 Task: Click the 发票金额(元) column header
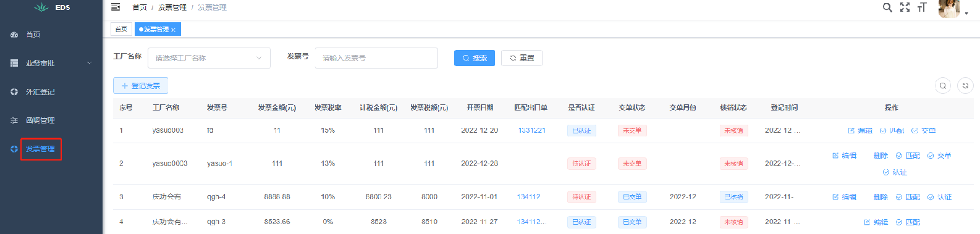[x=277, y=107]
